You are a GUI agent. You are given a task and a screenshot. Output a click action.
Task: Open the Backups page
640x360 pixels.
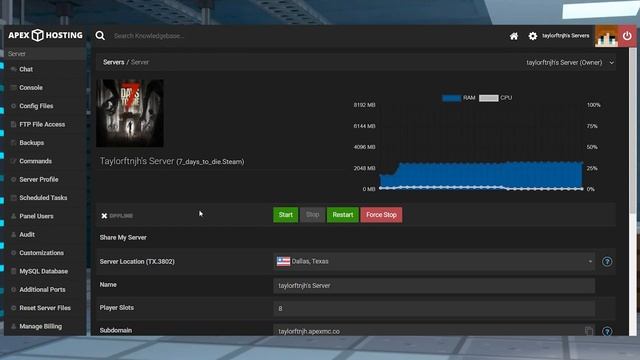tap(32, 143)
